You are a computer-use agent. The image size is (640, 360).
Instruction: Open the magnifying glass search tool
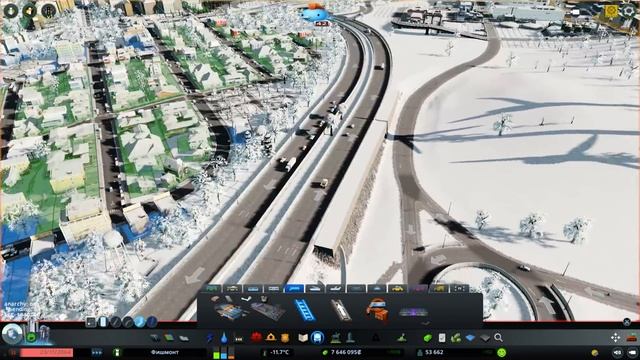(498, 338)
